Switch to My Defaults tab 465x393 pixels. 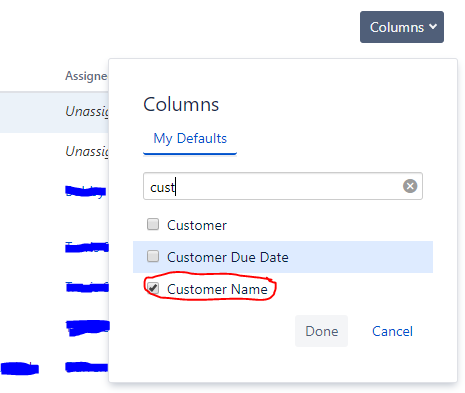pyautogui.click(x=190, y=139)
